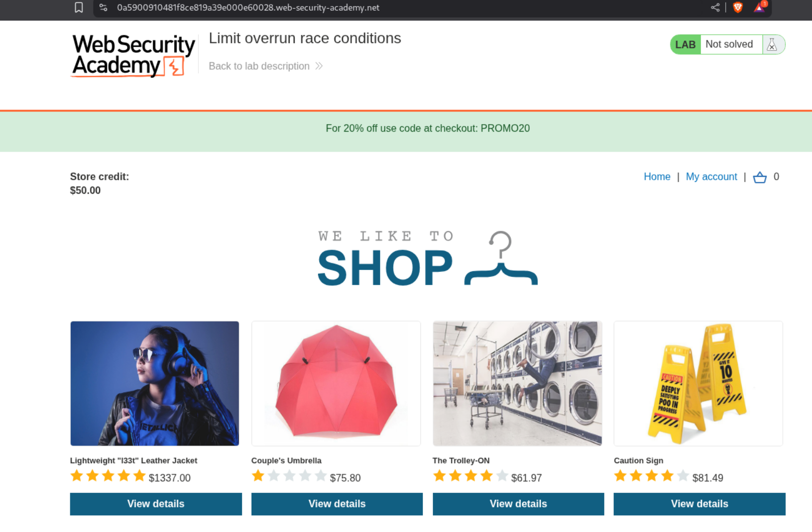View details of The Trolley-ON

[x=518, y=504]
